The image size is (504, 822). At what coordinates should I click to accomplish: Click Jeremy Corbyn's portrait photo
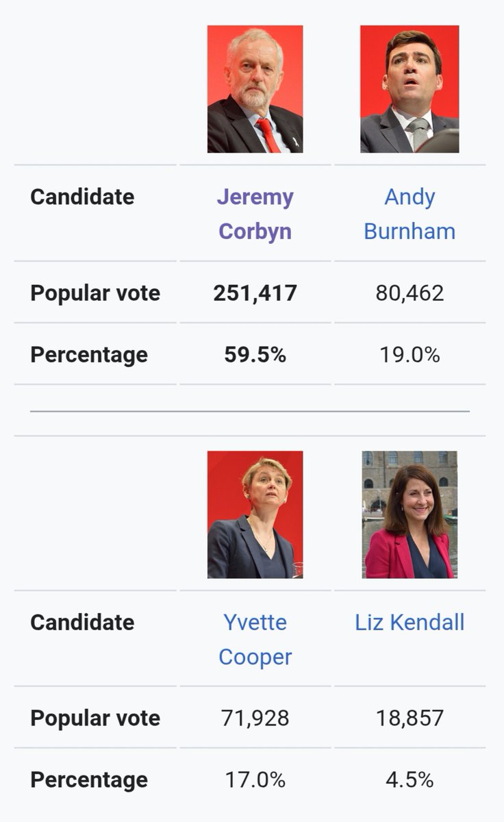[x=255, y=89]
